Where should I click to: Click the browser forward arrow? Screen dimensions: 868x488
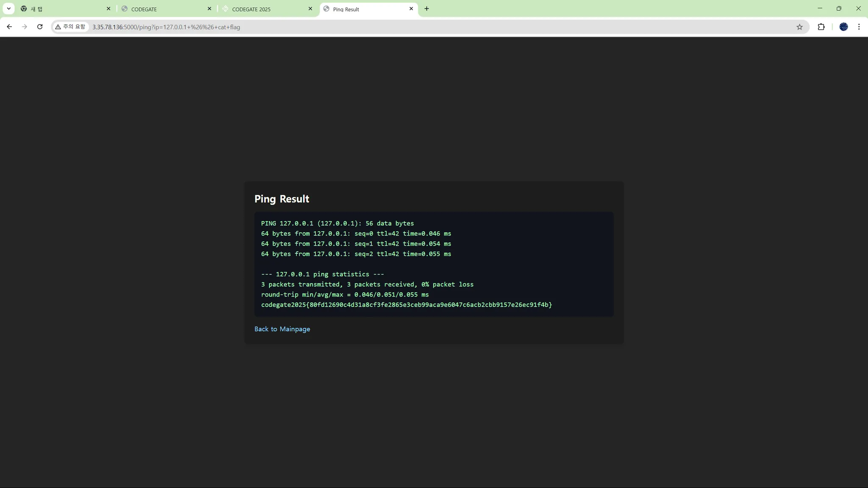coord(25,27)
